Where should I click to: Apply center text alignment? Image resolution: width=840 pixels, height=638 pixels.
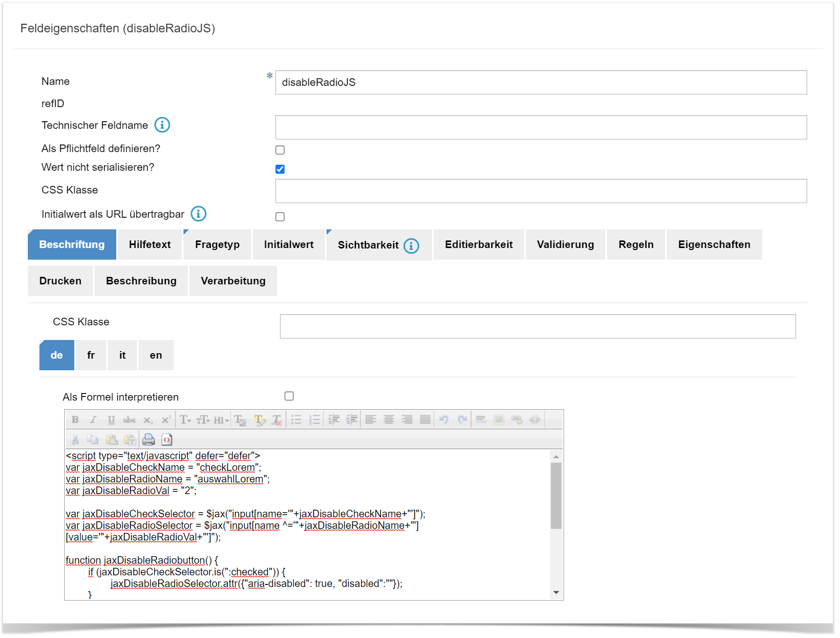(389, 420)
